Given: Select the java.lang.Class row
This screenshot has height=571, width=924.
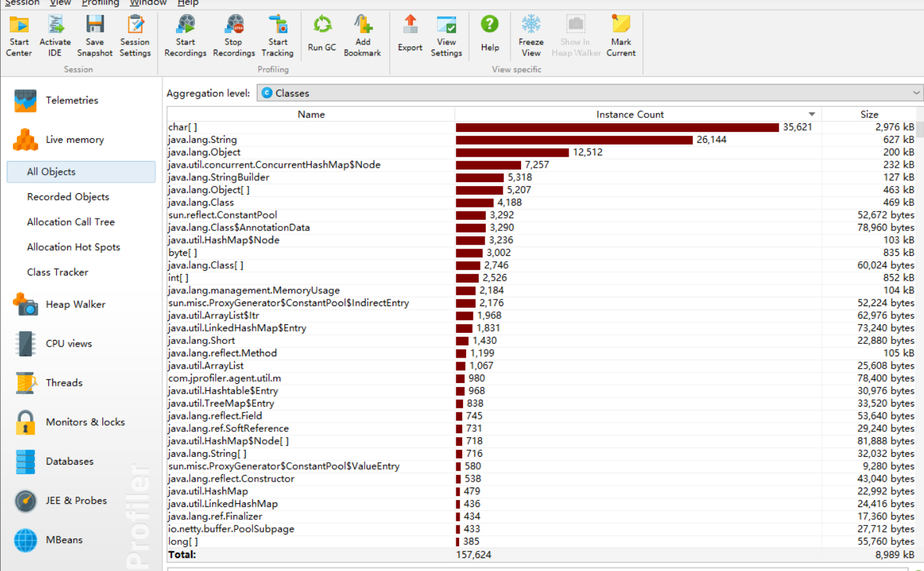Looking at the screenshot, I should click(542, 202).
